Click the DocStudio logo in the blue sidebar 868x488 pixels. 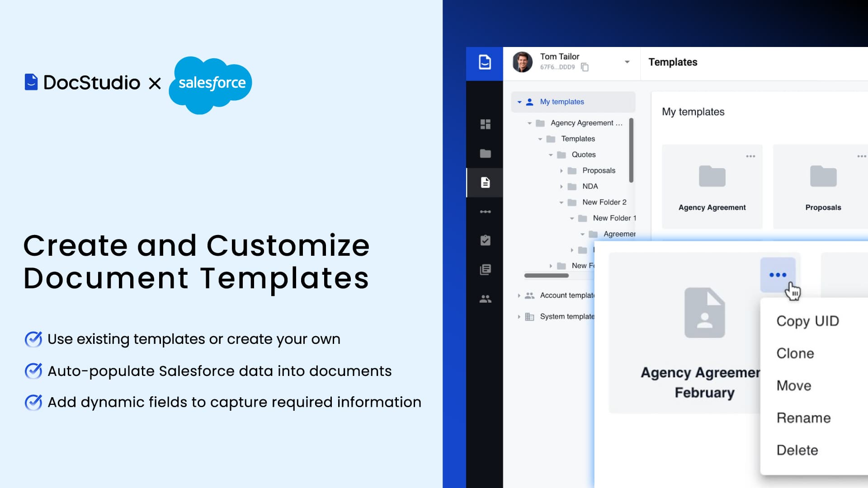click(485, 62)
